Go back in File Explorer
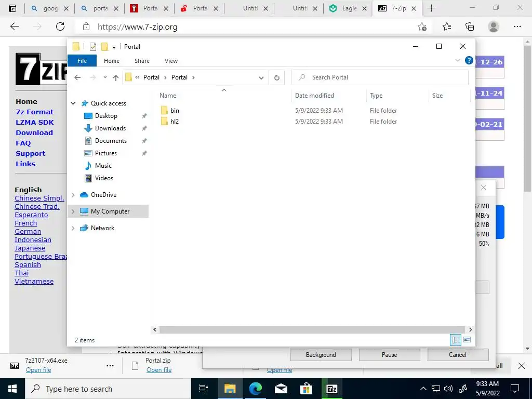This screenshot has height=399, width=532. point(77,78)
